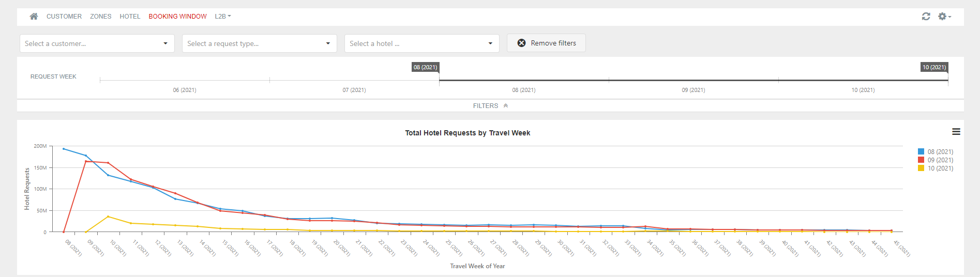The height and width of the screenshot is (277, 980).
Task: Expand the L2B menu
Action: 223,17
